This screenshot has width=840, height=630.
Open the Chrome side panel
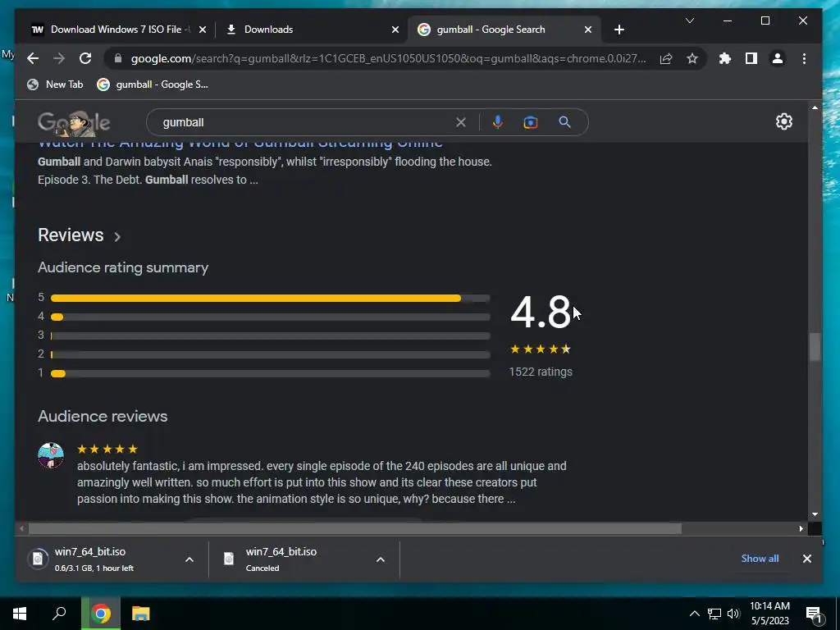(x=751, y=58)
